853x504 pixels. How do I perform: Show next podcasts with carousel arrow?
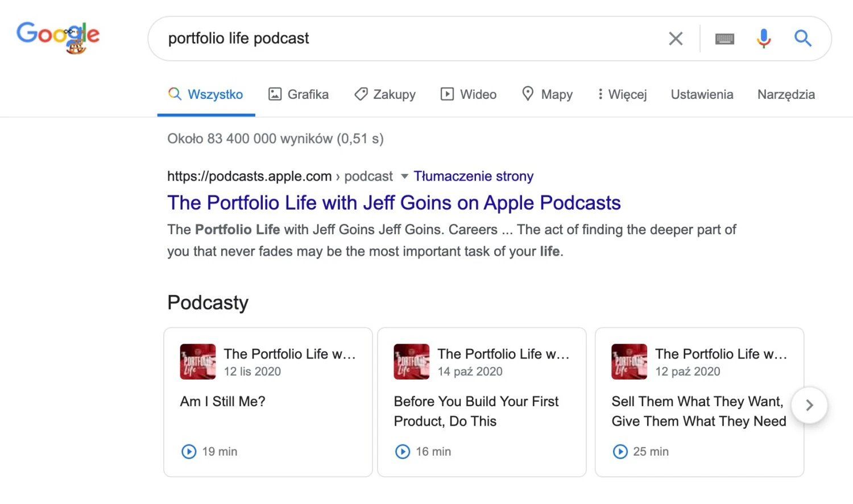click(x=809, y=405)
